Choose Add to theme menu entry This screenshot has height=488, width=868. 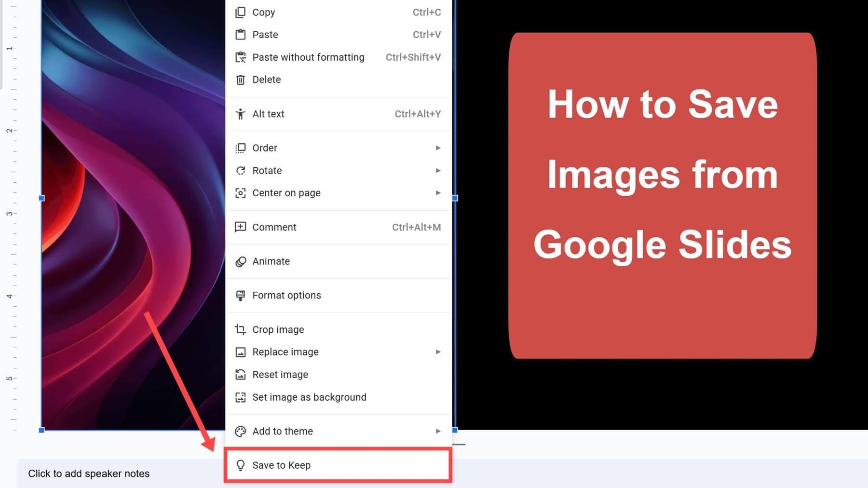pyautogui.click(x=339, y=431)
